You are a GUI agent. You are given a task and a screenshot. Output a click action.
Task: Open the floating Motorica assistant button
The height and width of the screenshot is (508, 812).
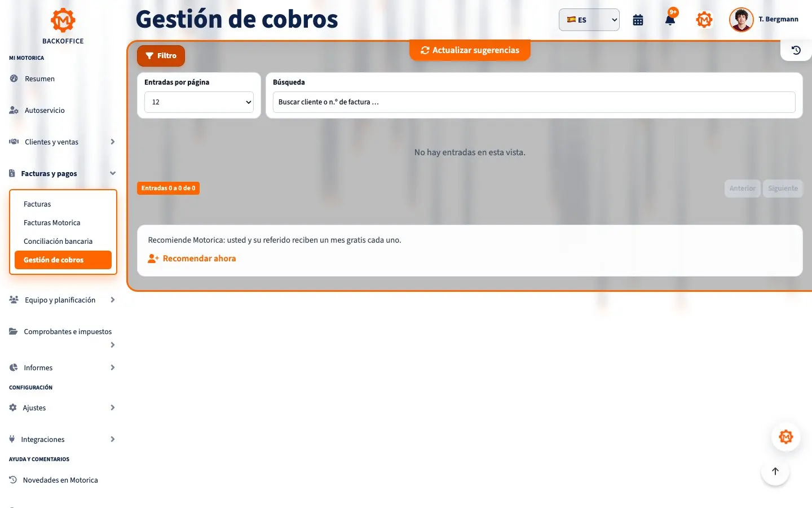785,437
